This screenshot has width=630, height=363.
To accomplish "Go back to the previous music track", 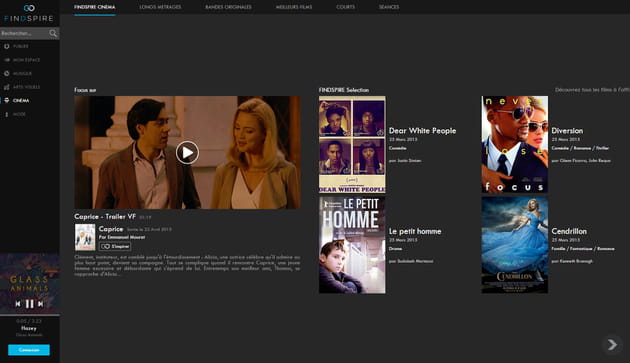I will pyautogui.click(x=18, y=304).
